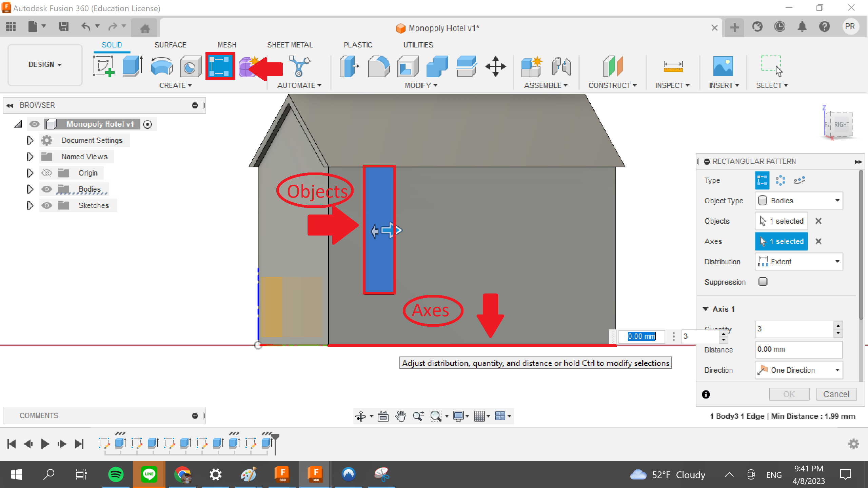Select the Extrude tool
The image size is (868, 488).
coord(133,66)
